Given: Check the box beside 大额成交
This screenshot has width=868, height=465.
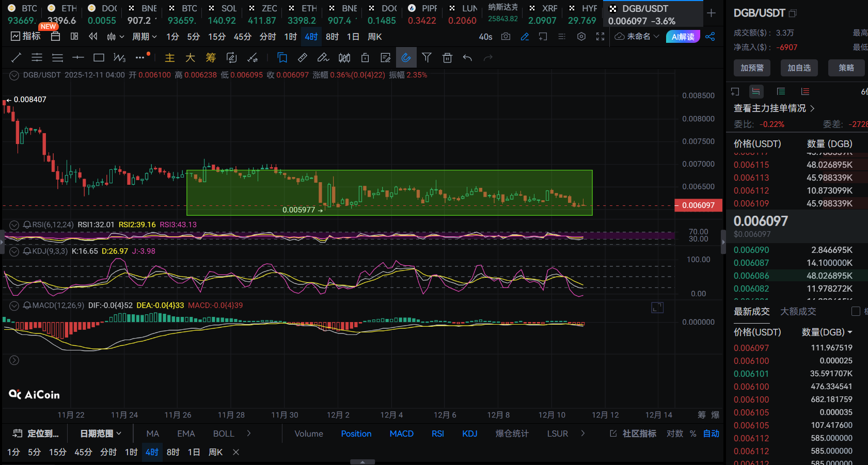Looking at the screenshot, I should click(856, 311).
